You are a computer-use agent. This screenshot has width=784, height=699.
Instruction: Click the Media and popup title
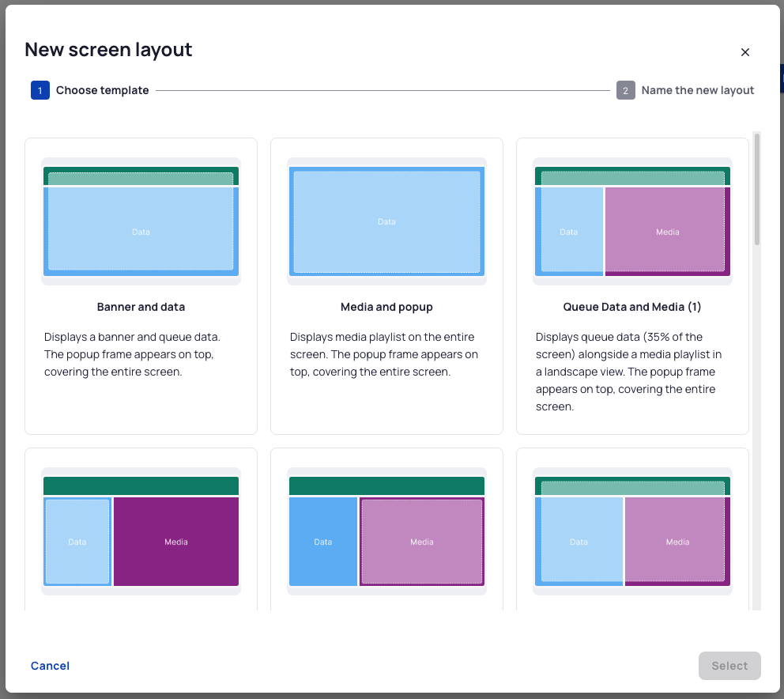386,307
